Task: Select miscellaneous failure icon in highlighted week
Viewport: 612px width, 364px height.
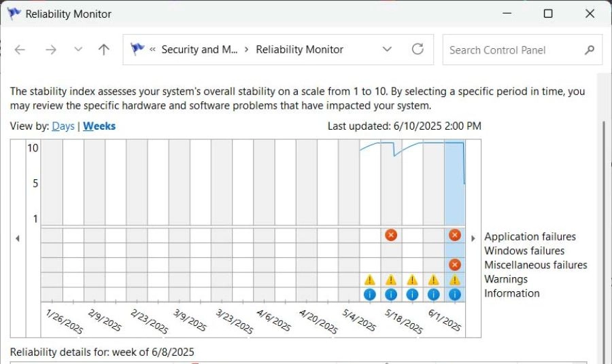Action: pos(455,265)
